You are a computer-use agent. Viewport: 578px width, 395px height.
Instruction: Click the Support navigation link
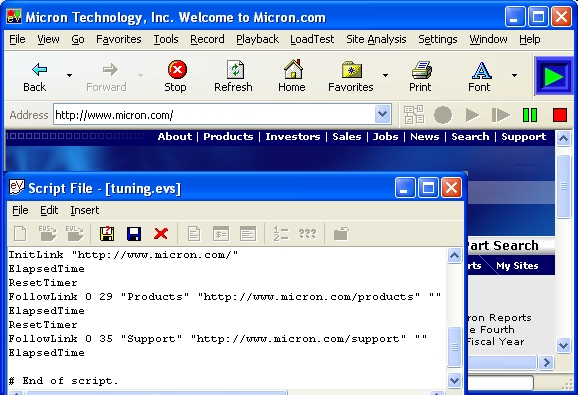click(523, 137)
